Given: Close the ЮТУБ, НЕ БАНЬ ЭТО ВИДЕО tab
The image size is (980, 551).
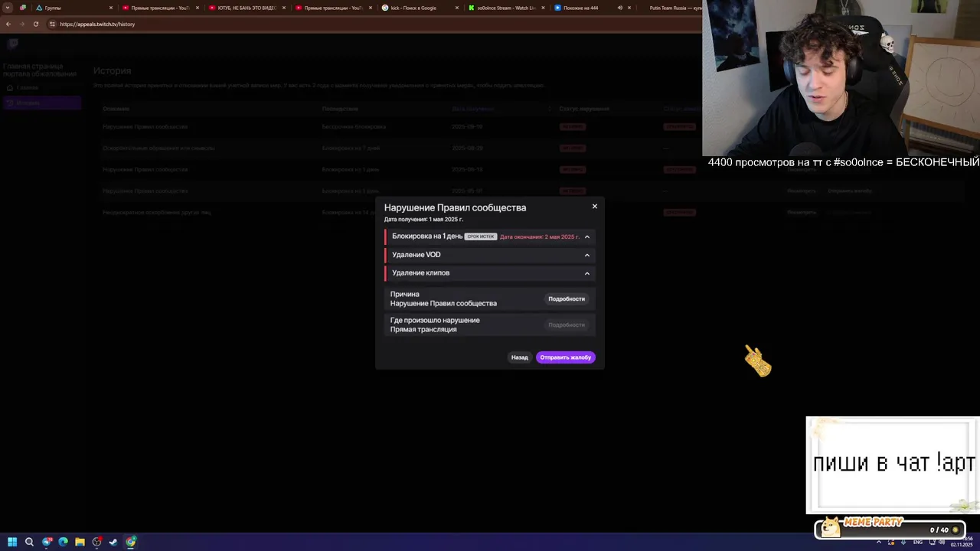Looking at the screenshot, I should pos(284,8).
